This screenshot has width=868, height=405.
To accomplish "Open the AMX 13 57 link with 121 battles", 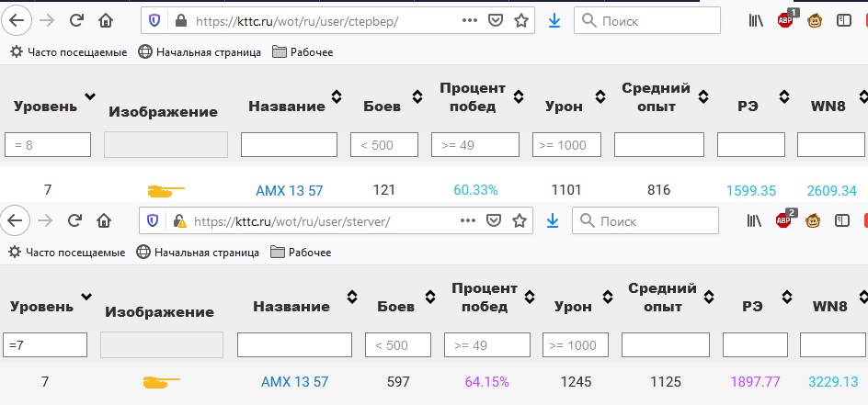I will [289, 190].
